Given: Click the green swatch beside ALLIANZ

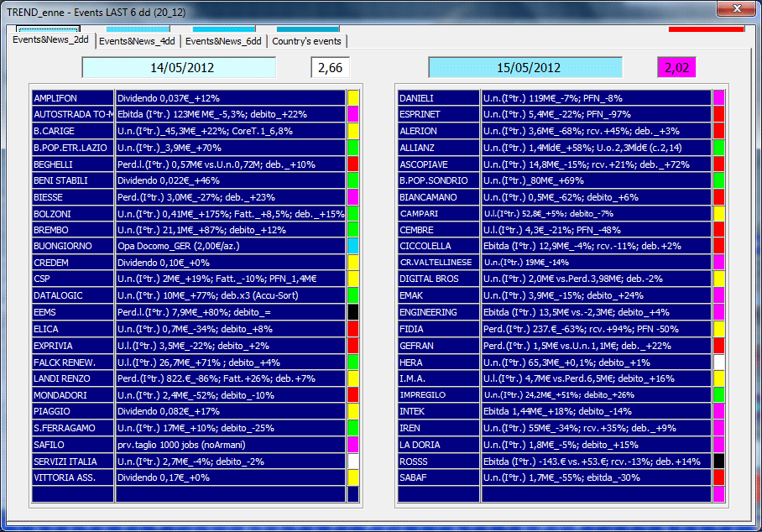Looking at the screenshot, I should (x=719, y=147).
